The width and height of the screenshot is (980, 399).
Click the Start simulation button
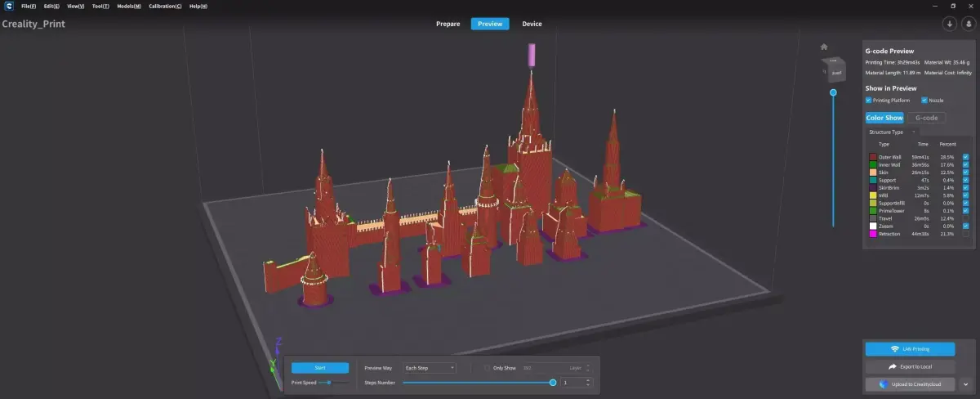(x=320, y=368)
